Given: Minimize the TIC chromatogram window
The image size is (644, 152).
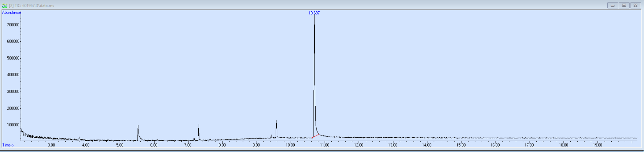Looking at the screenshot, I should pyautogui.click(x=612, y=5).
